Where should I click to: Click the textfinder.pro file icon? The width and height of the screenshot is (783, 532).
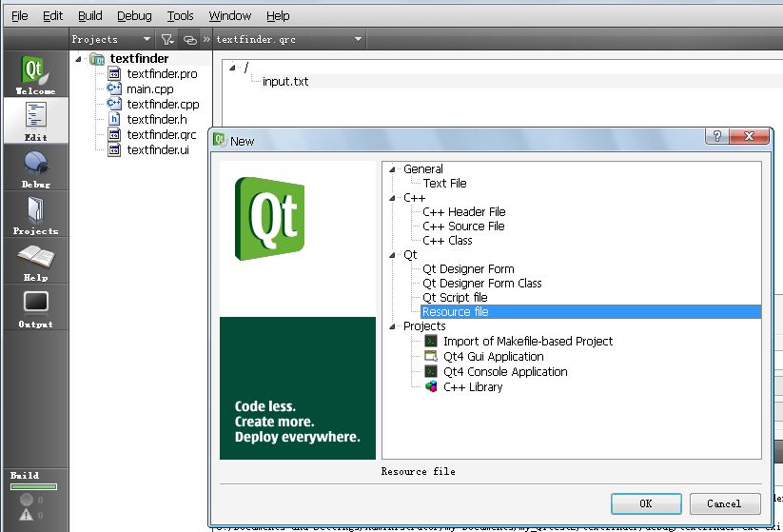(x=114, y=74)
